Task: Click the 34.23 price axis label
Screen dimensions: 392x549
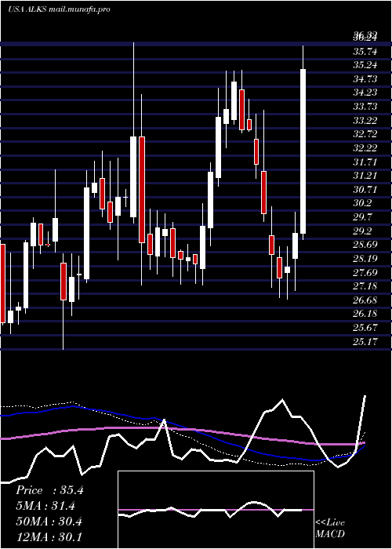Action: [x=365, y=93]
